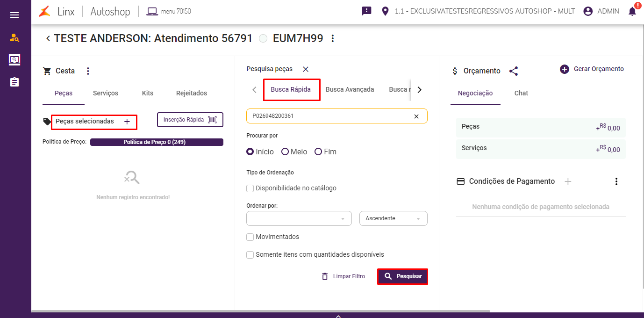Click the Pesquisar button
The image size is (644, 318).
(x=402, y=276)
